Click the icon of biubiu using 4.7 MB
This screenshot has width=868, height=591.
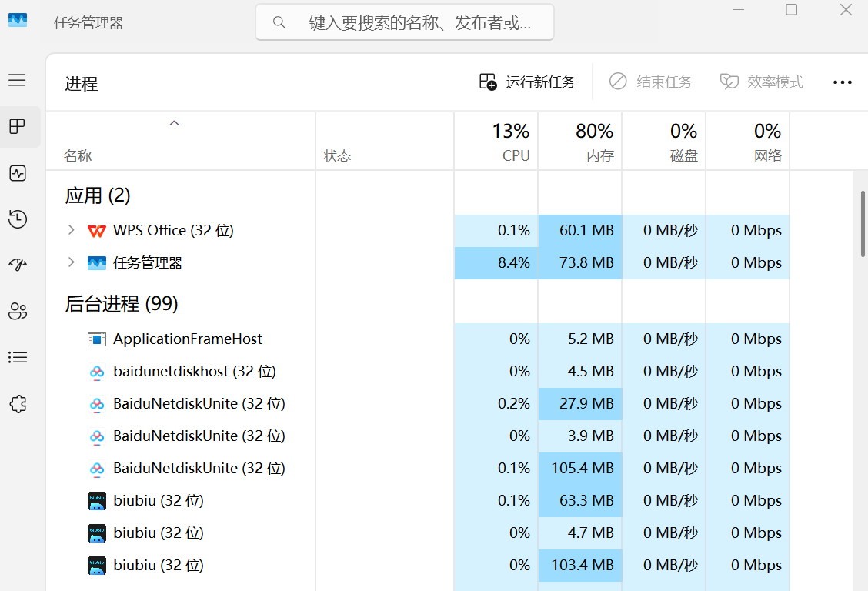[x=97, y=533]
